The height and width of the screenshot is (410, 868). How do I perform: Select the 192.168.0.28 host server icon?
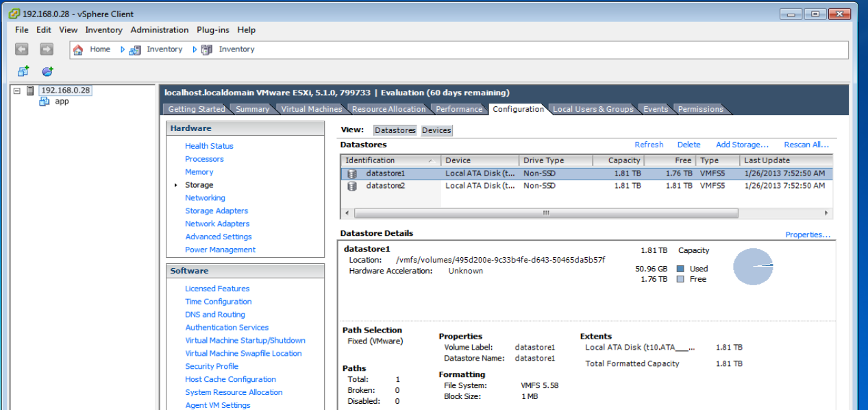[30, 91]
